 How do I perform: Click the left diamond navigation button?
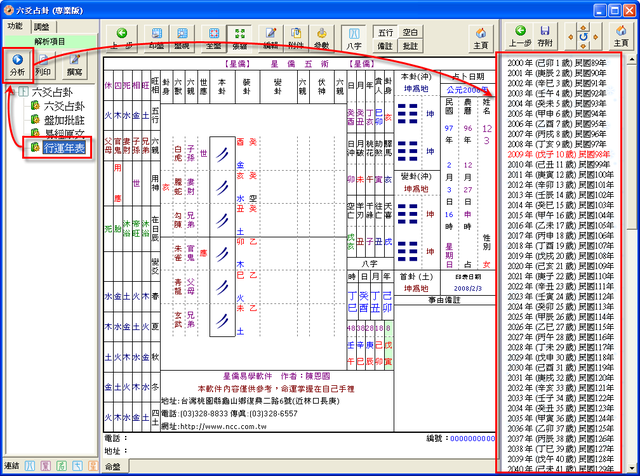coord(571,37)
